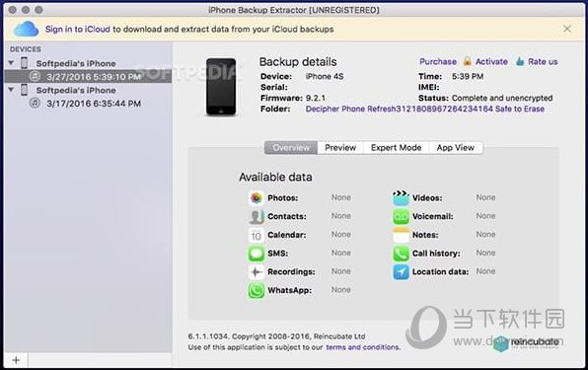Dismiss the iCloud banner with X

567,29
